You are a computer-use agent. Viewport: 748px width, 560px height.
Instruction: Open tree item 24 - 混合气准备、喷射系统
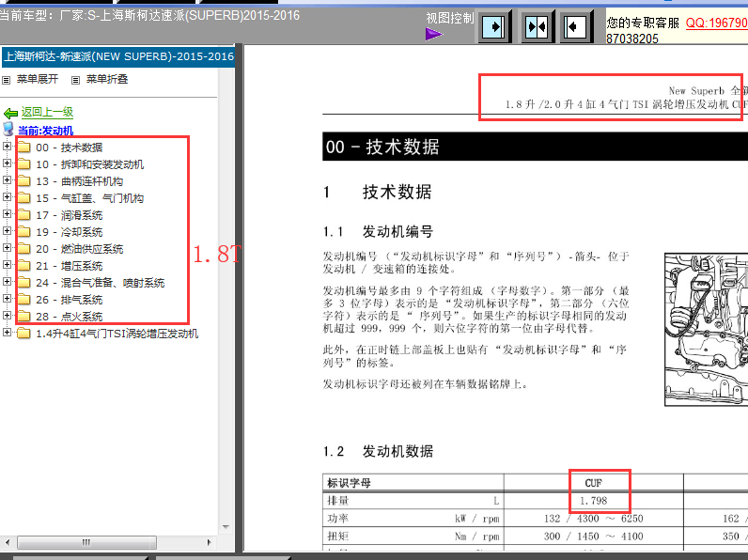[101, 283]
